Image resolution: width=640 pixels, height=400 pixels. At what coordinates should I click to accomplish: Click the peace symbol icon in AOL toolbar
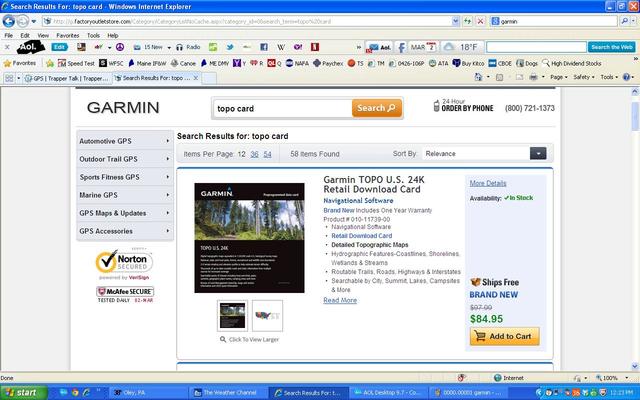[120, 47]
